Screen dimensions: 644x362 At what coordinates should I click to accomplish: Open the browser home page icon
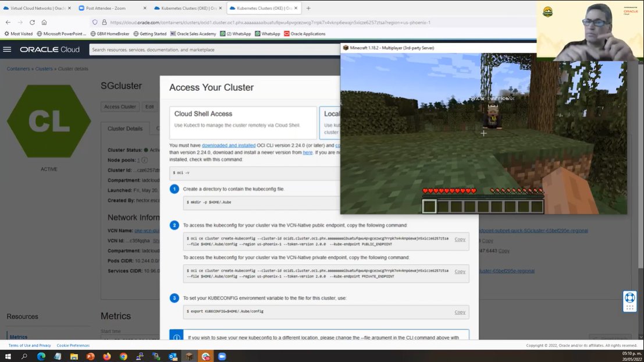click(x=44, y=22)
